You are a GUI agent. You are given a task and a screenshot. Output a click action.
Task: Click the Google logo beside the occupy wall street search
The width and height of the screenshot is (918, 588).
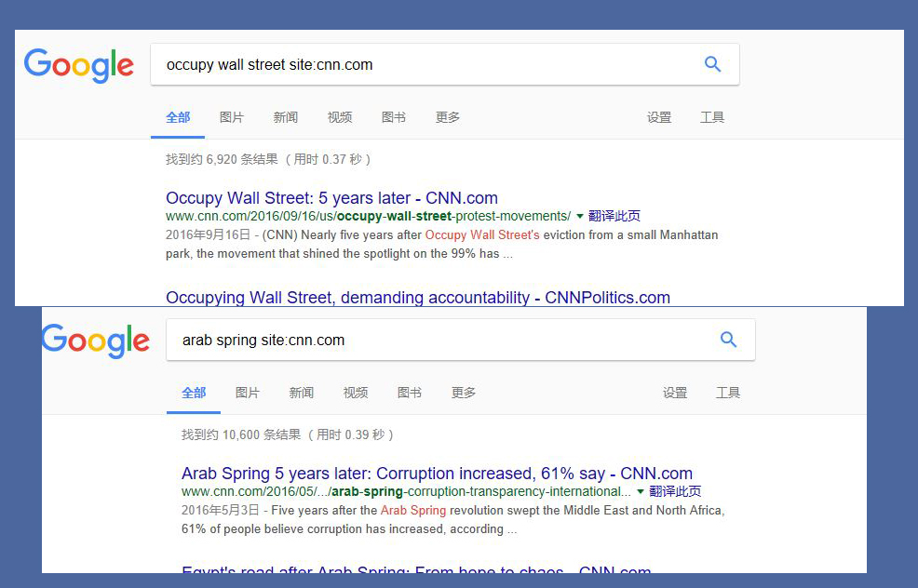point(79,65)
